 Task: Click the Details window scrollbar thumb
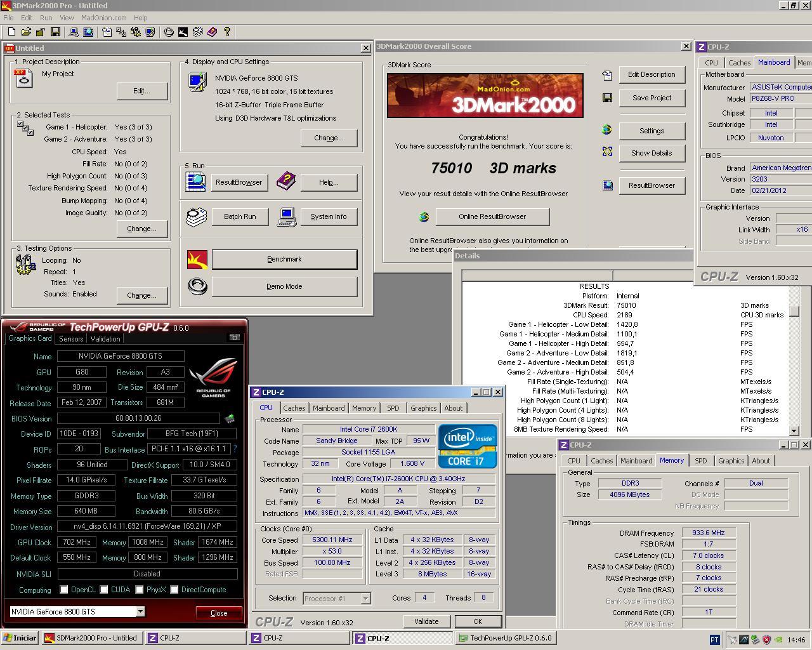click(x=794, y=312)
